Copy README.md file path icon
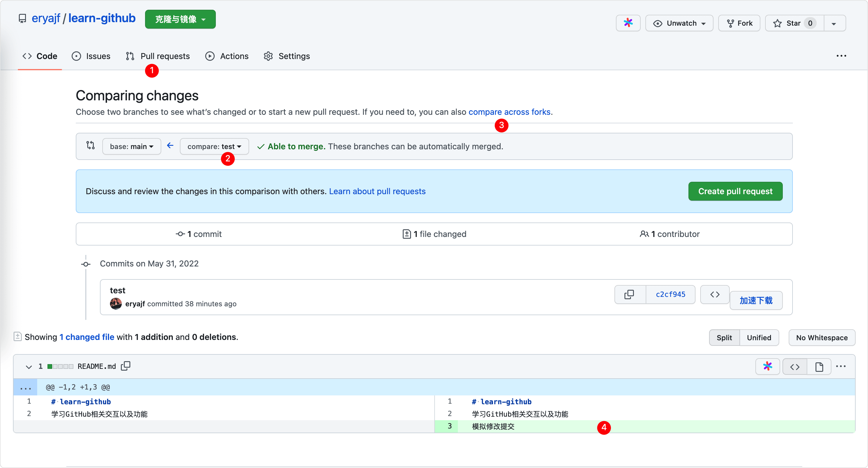Viewport: 868px width, 468px height. point(126,366)
